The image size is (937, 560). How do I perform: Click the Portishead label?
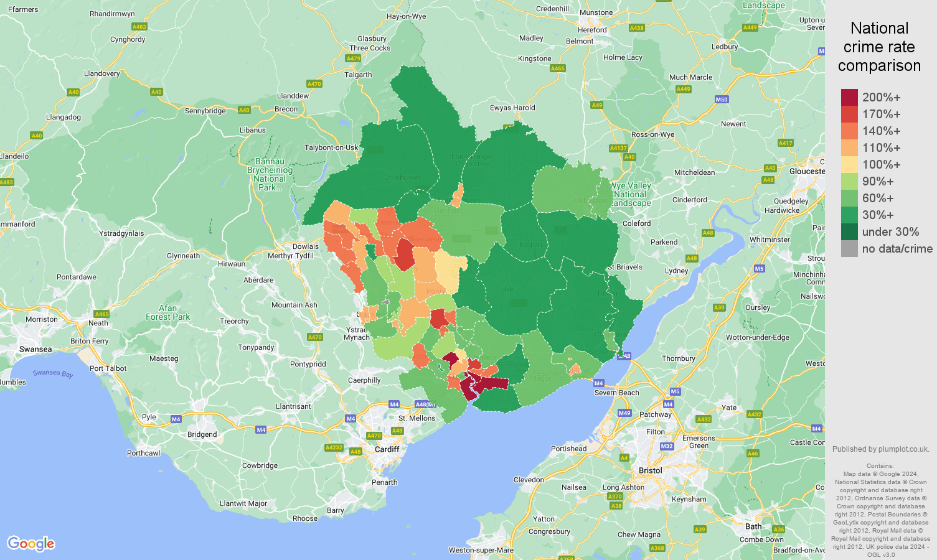pyautogui.click(x=568, y=449)
